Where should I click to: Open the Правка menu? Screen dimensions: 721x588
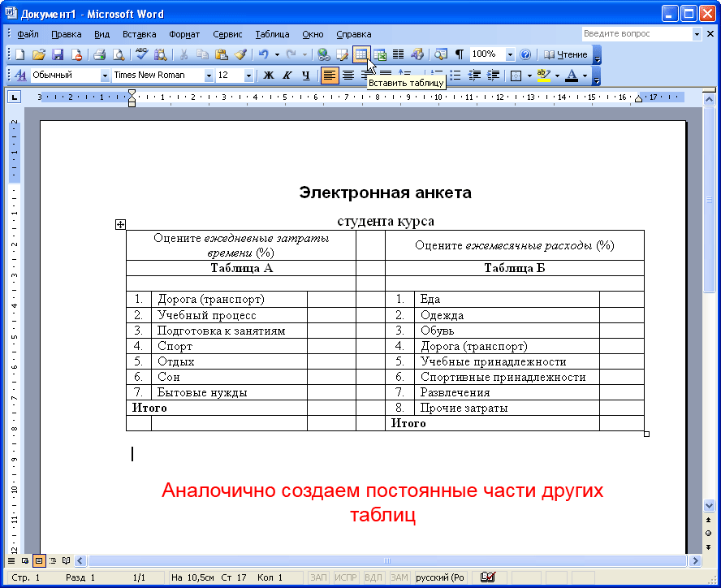67,34
